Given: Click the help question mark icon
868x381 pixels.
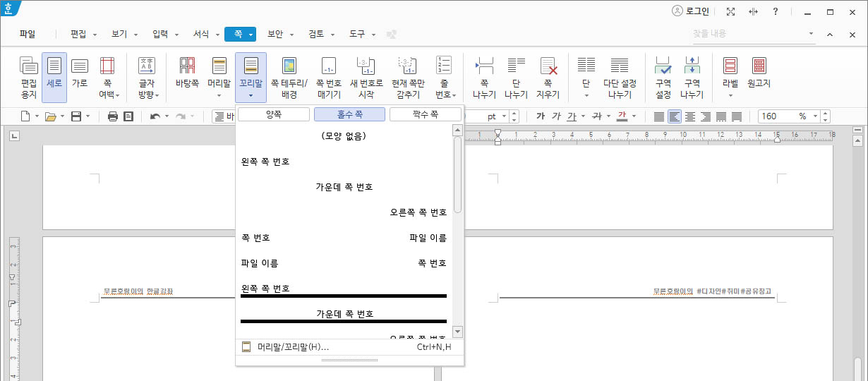Looking at the screenshot, I should [775, 11].
